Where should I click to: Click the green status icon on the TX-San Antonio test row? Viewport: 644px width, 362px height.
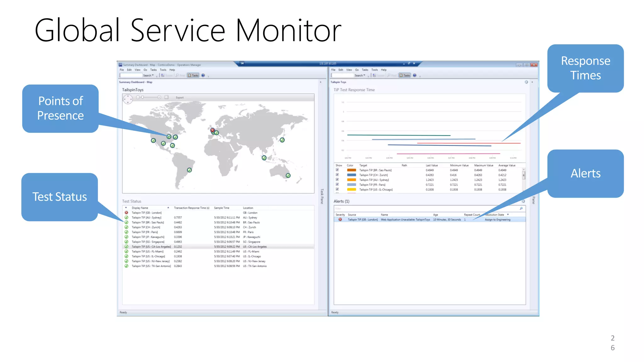tap(126, 266)
